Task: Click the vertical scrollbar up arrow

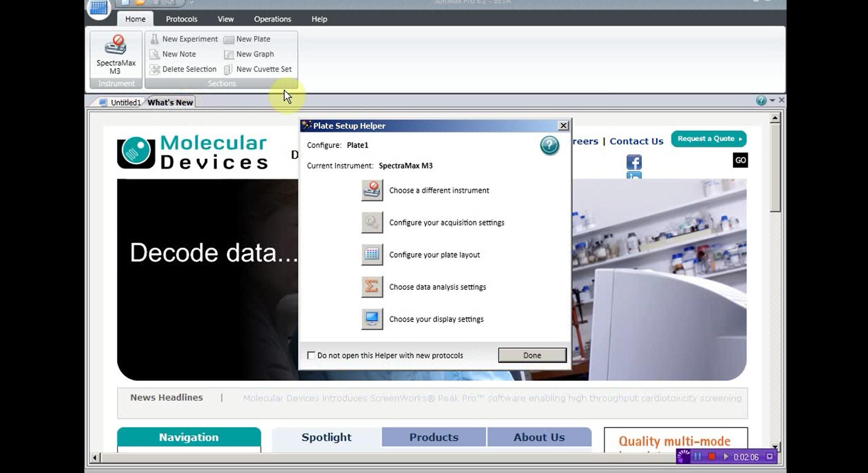Action: point(775,117)
